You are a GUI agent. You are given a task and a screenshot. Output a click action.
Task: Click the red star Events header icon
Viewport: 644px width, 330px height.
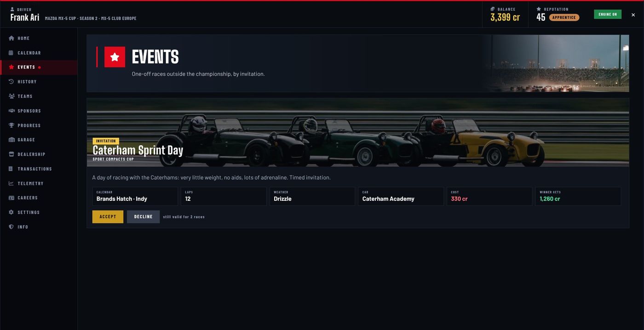click(115, 57)
